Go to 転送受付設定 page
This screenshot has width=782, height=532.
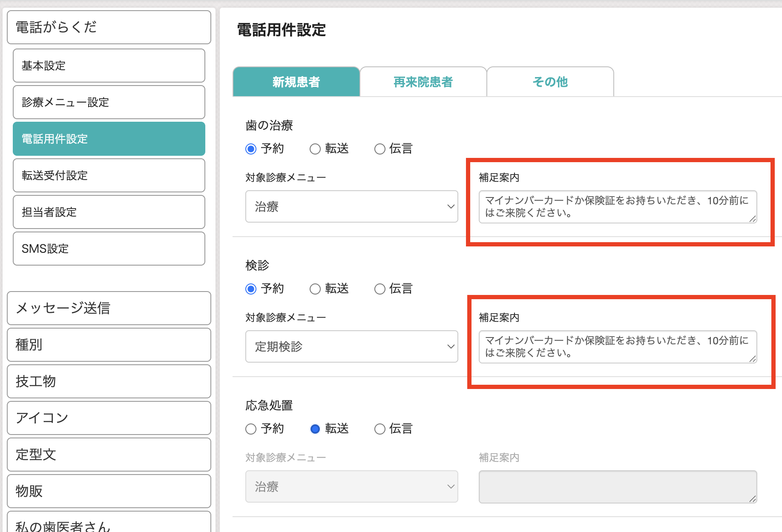click(109, 175)
